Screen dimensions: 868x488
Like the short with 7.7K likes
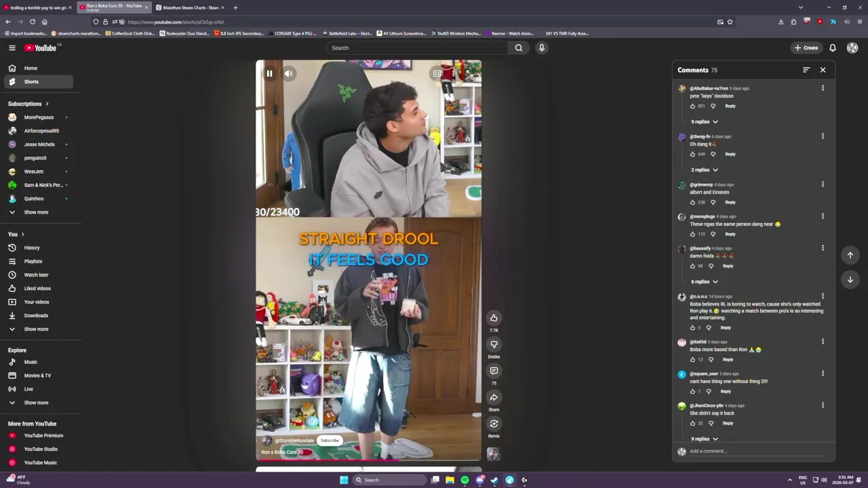click(x=494, y=318)
